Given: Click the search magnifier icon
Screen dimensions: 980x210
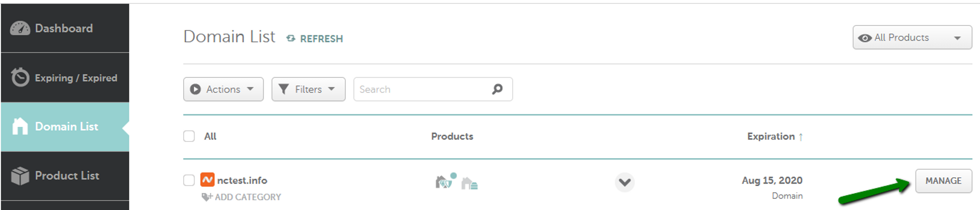Looking at the screenshot, I should (497, 89).
